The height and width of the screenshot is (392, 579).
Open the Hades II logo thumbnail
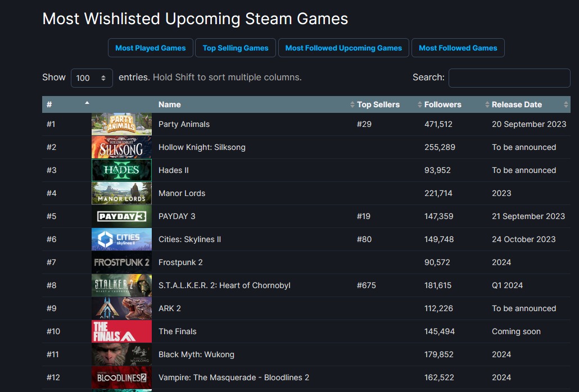121,170
